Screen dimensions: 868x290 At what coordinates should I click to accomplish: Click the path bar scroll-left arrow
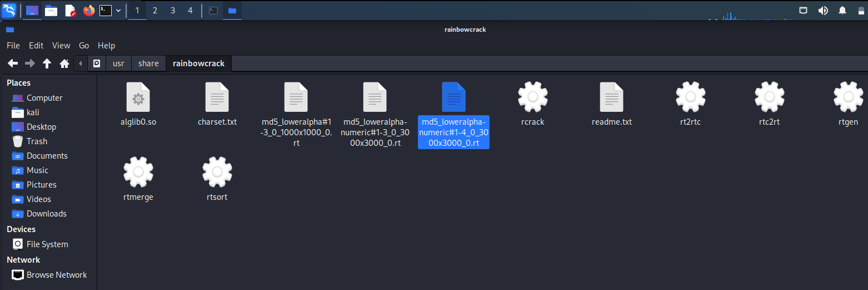pyautogui.click(x=81, y=63)
